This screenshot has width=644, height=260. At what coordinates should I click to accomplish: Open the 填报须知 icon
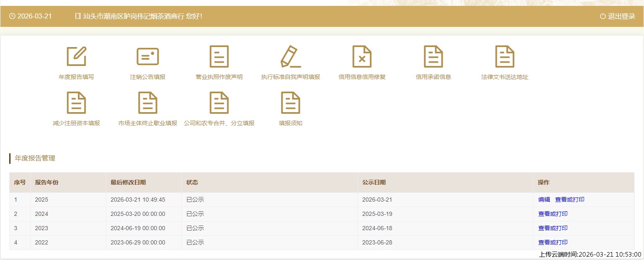point(290,103)
